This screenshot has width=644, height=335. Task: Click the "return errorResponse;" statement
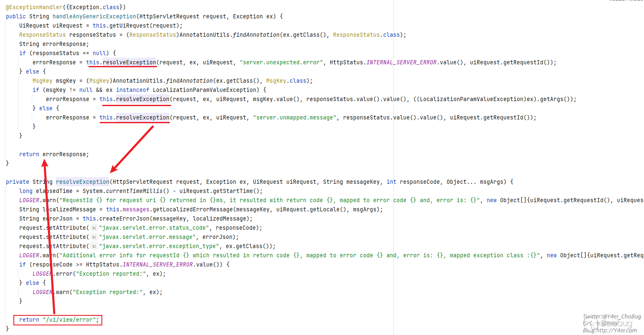tap(54, 154)
